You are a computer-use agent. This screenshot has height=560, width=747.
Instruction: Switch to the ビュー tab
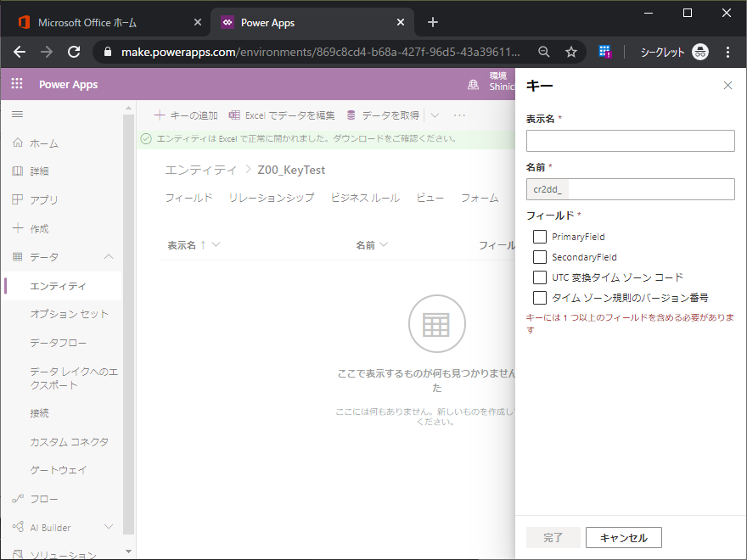coord(430,198)
